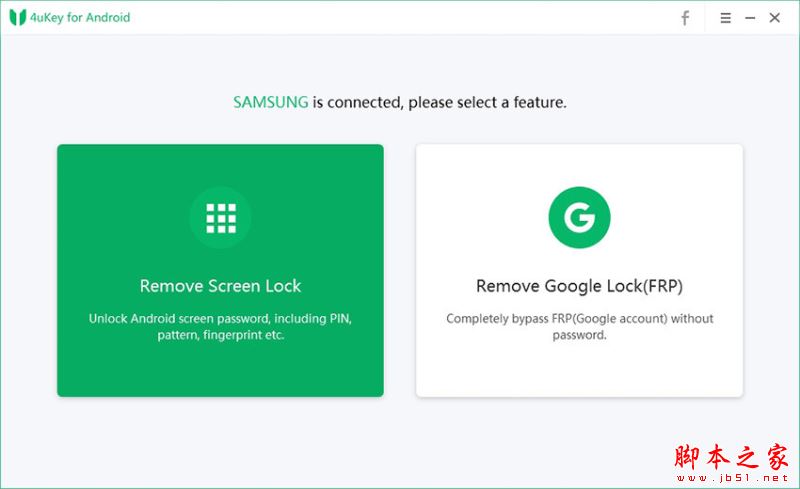800x489 pixels.
Task: Click the Remove Screen Lock heading
Action: click(x=220, y=286)
